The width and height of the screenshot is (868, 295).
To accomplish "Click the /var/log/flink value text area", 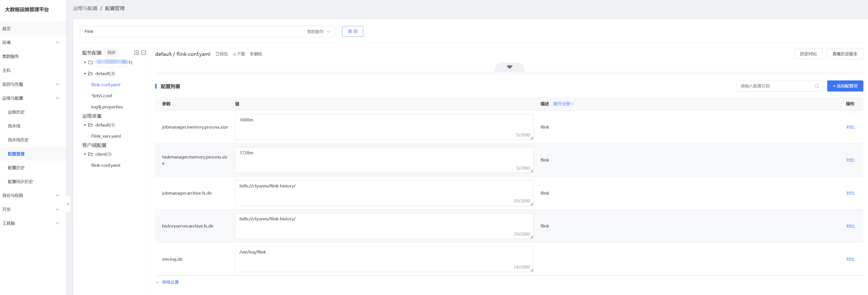I will point(384,259).
